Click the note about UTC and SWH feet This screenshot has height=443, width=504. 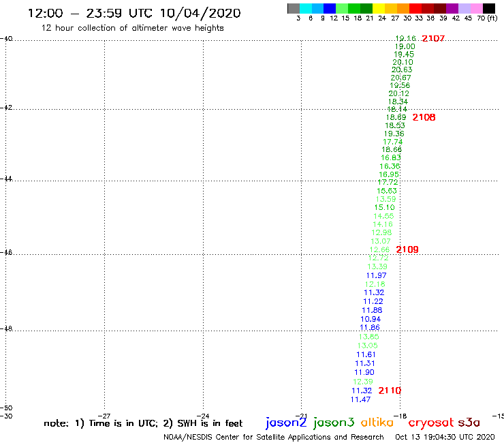[143, 423]
